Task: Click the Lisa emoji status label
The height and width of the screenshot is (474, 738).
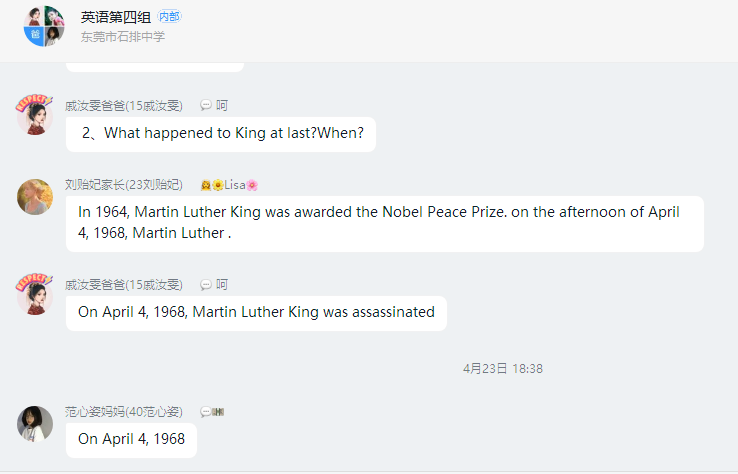Action: click(230, 185)
